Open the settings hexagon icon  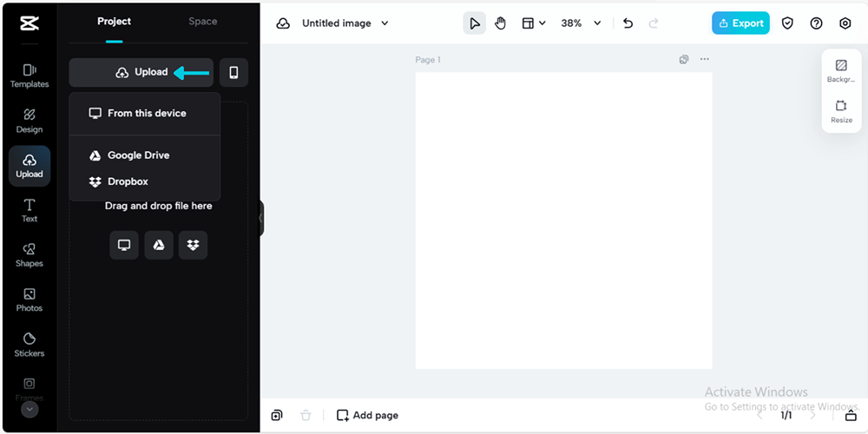(845, 23)
